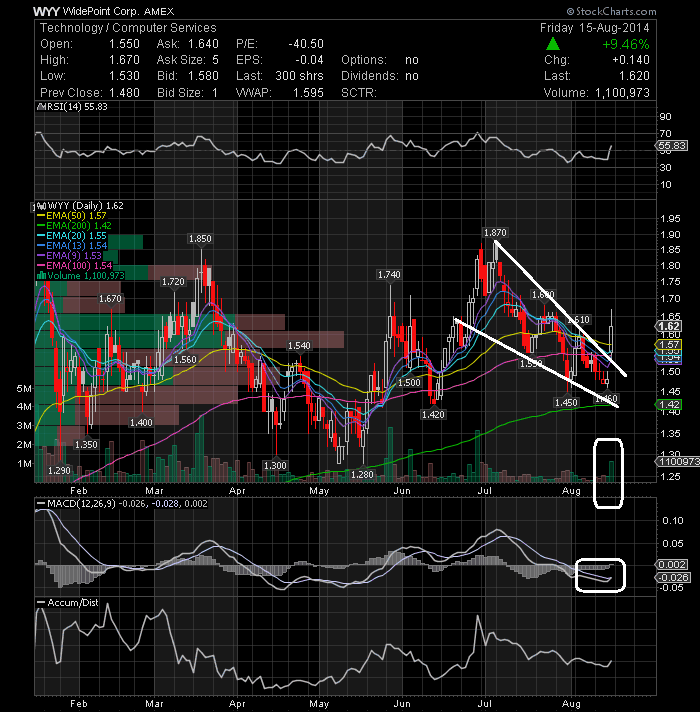Image resolution: width=700 pixels, height=712 pixels.
Task: Click the 1.280 low price label
Action: pyautogui.click(x=362, y=475)
